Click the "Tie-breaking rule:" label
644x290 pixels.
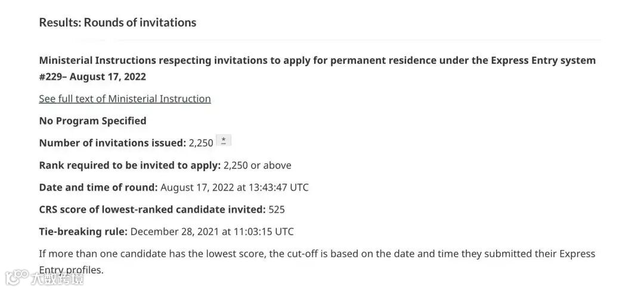pyautogui.click(x=83, y=232)
